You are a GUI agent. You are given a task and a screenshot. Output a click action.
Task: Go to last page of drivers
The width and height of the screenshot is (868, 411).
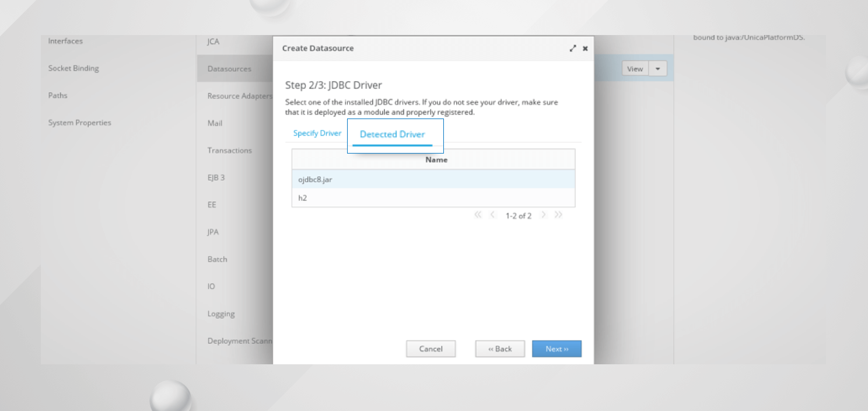(x=558, y=215)
